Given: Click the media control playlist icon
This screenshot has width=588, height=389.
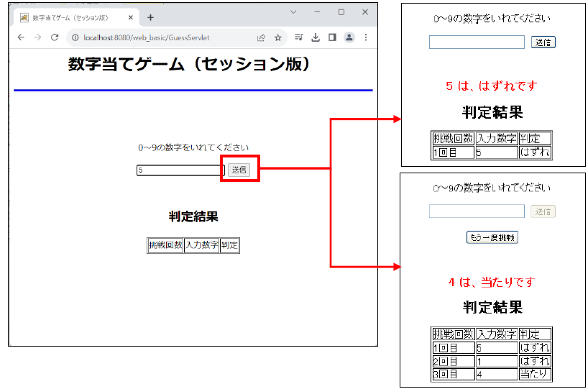Looking at the screenshot, I should (298, 37).
